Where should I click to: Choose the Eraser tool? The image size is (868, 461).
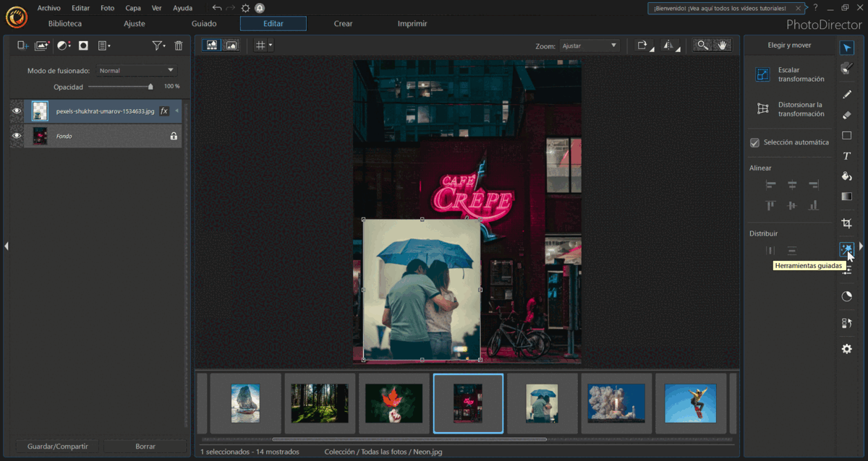coord(846,115)
